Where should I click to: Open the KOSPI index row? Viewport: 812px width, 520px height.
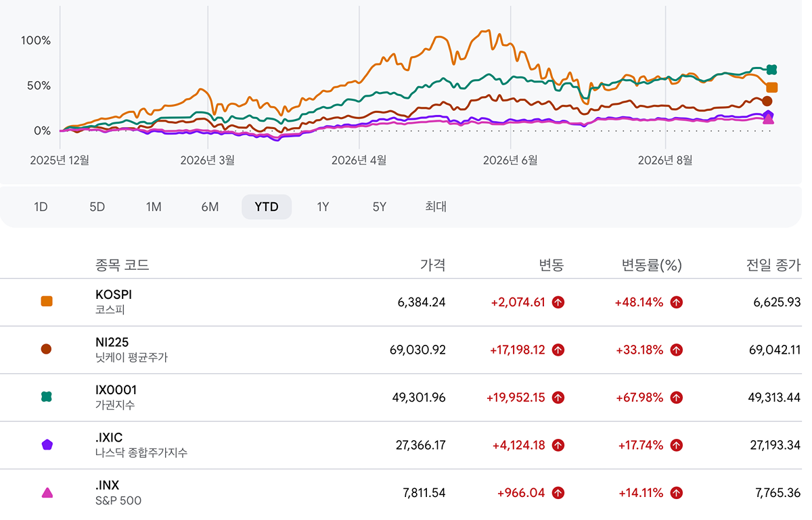401,302
